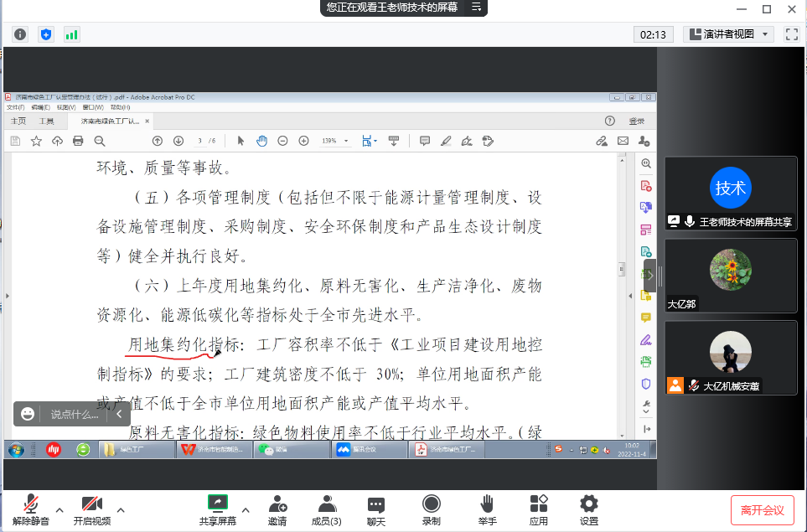Raise hand in the meeting
This screenshot has width=807, height=532.
(487, 507)
